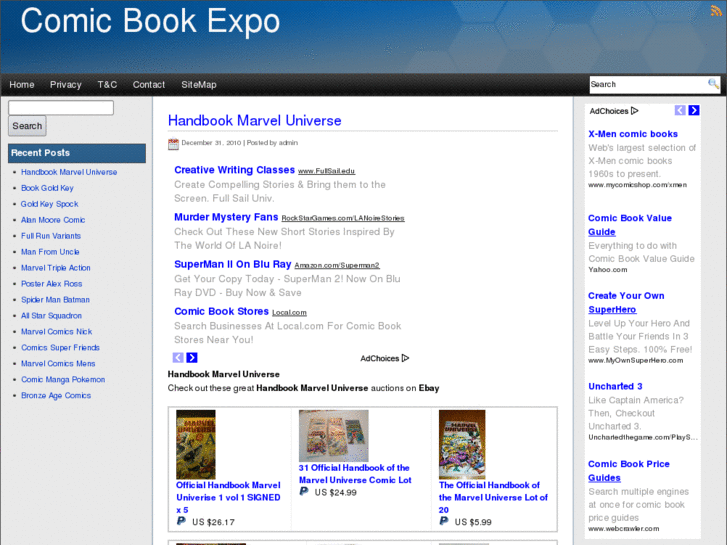Click the Comic Book Expo site title

pos(150,21)
